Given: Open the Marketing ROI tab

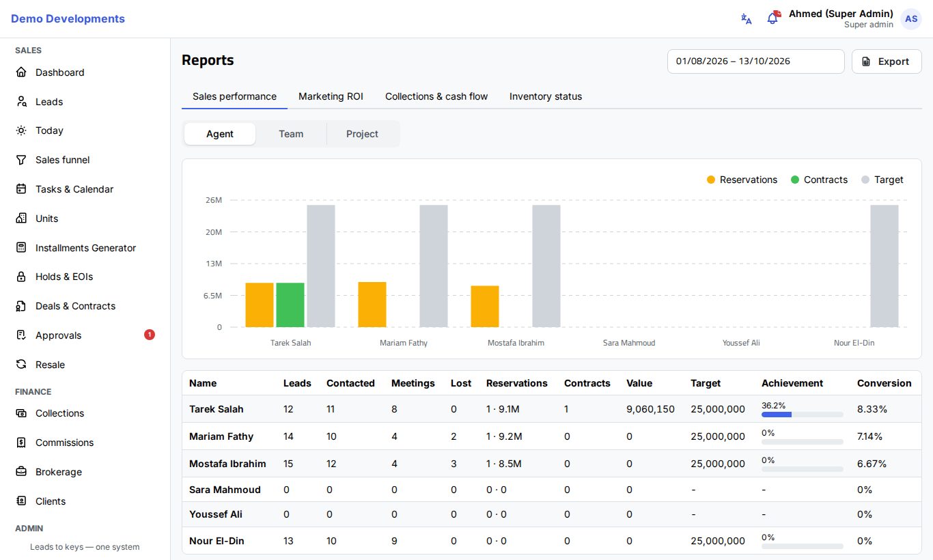Looking at the screenshot, I should click(331, 96).
